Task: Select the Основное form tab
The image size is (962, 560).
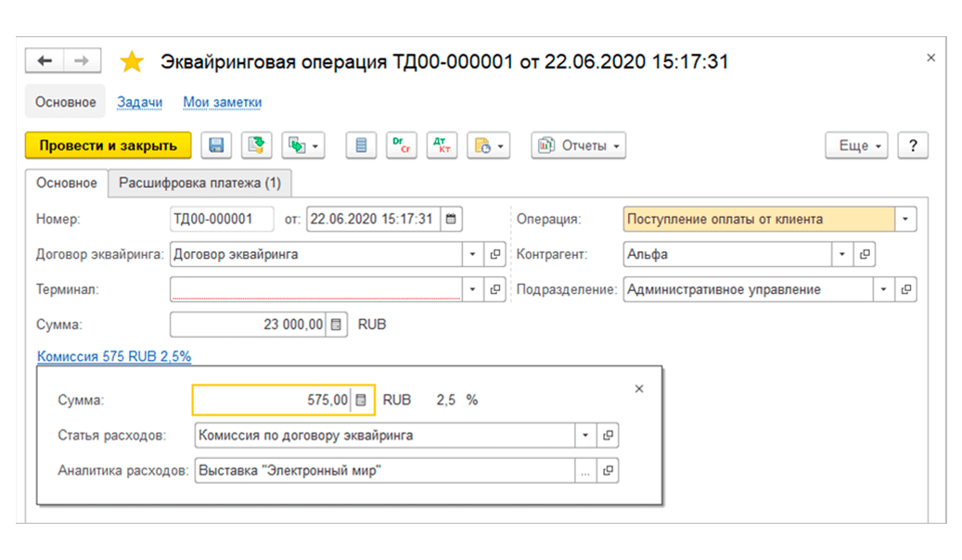Action: coord(66,183)
